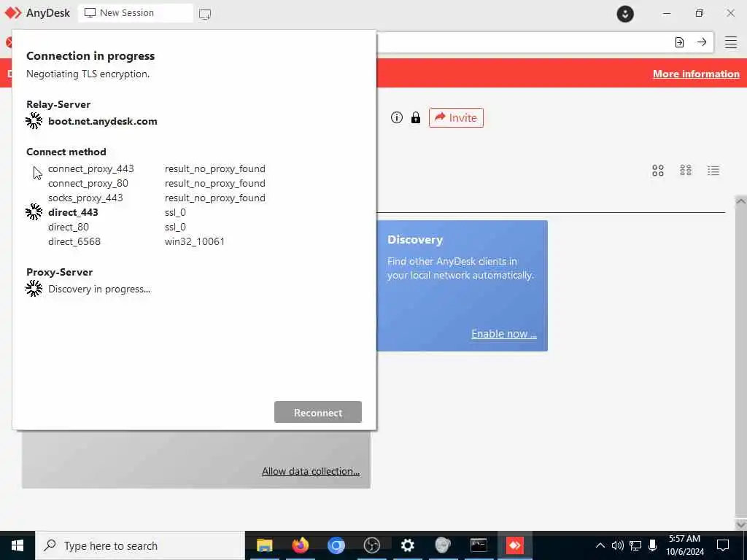Open Settings gear from taskbar
Image resolution: width=747 pixels, height=560 pixels.
(x=407, y=545)
